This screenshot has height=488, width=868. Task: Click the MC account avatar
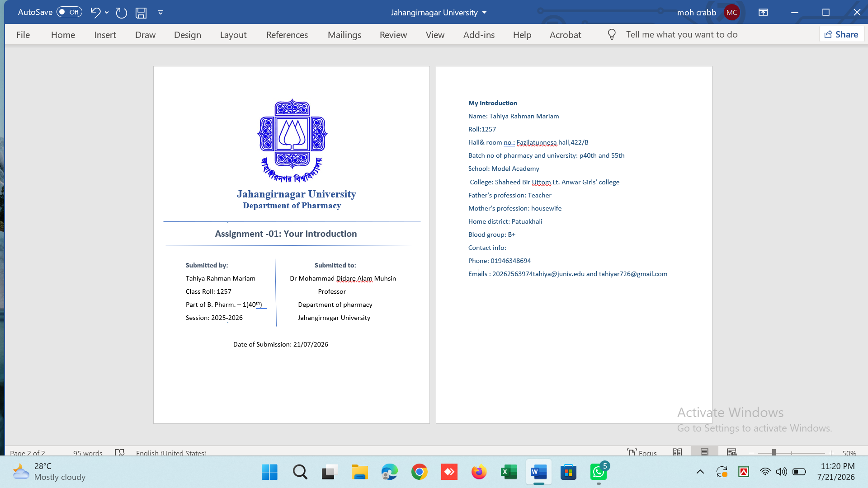coord(732,13)
